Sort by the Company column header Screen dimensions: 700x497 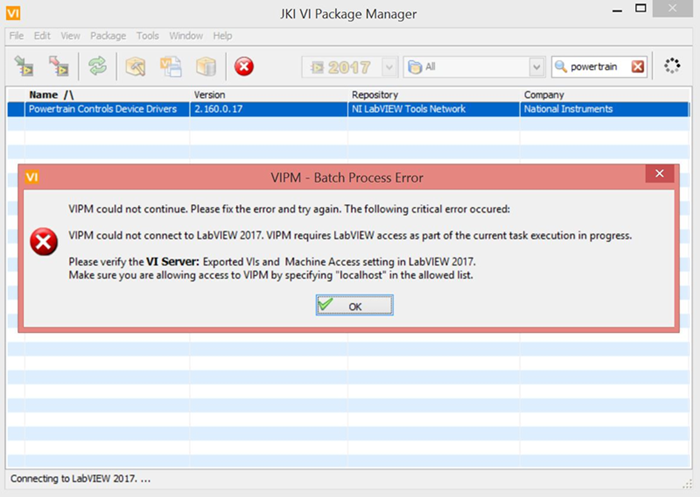(x=604, y=95)
